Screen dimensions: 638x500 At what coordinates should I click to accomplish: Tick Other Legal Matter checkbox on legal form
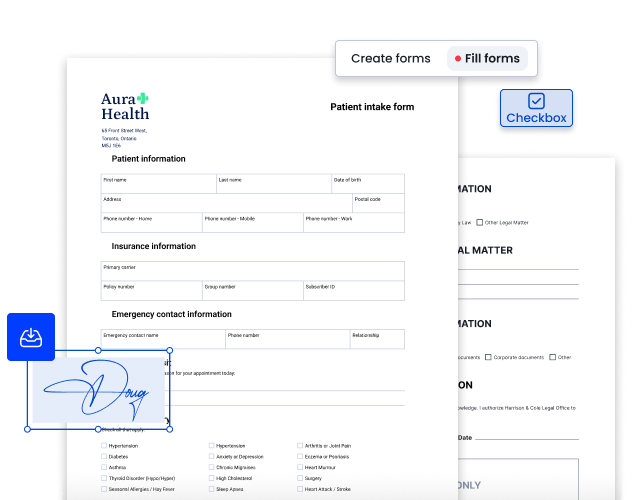(x=480, y=222)
